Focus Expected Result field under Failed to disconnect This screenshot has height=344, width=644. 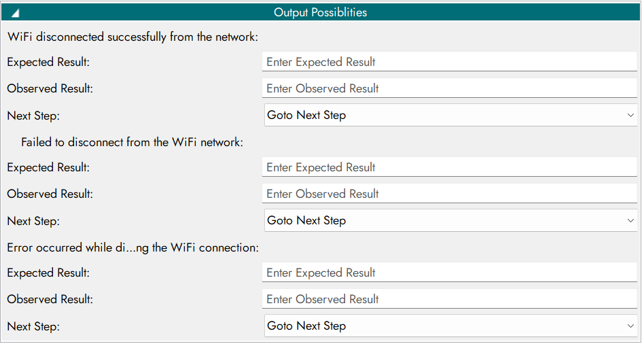click(x=450, y=167)
